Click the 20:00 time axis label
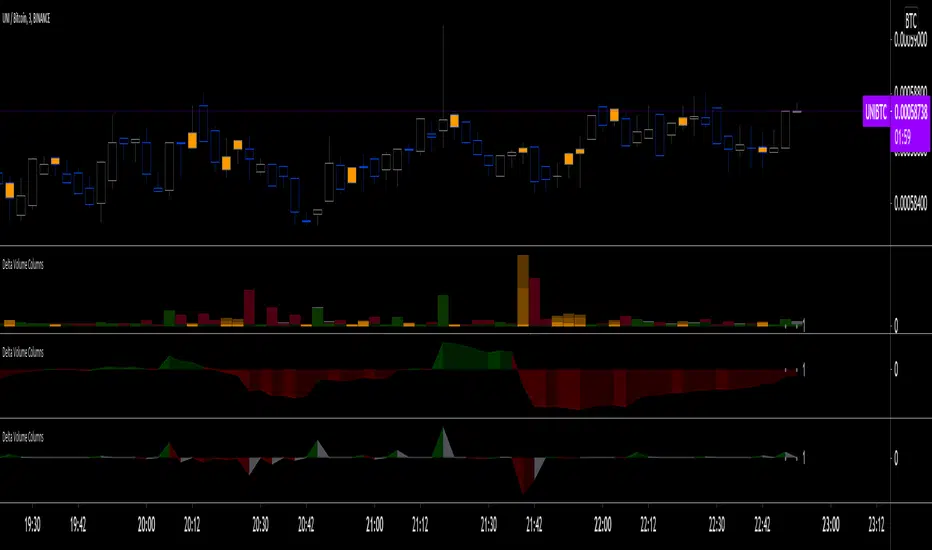This screenshot has height=550, width=932. 146,524
